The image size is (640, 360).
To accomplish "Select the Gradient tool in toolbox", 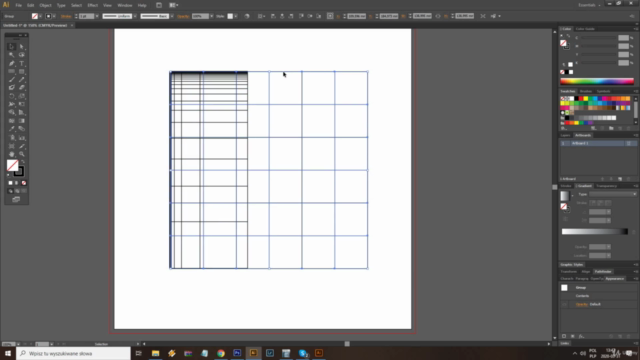I will click(x=22, y=121).
